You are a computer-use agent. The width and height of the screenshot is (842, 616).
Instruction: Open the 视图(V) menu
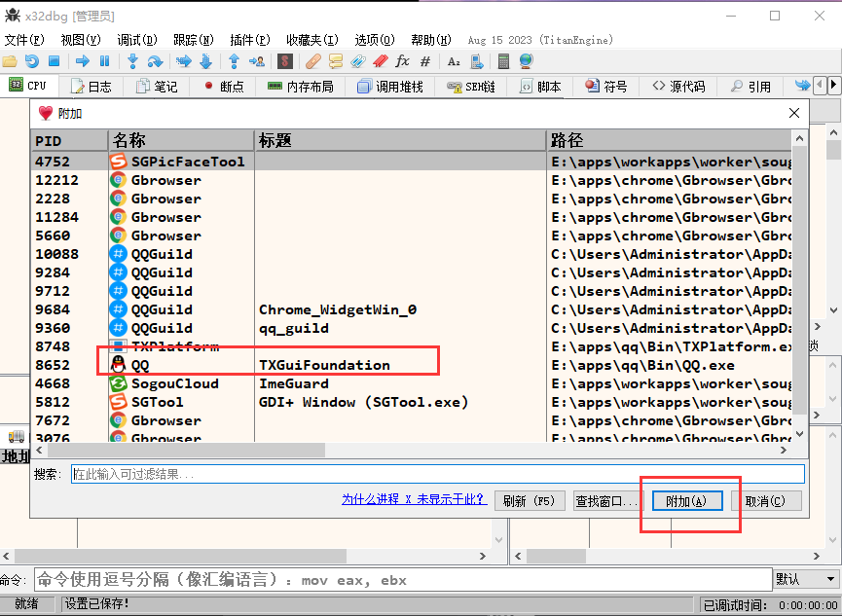(81, 40)
